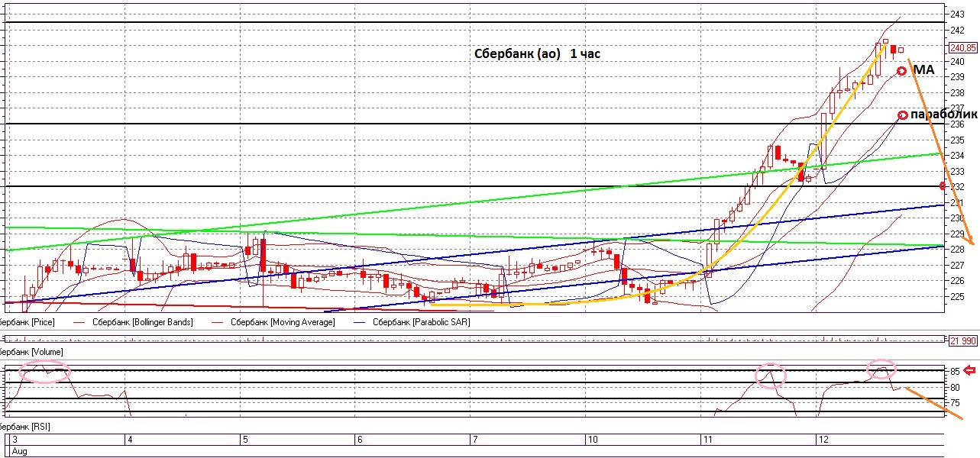This screenshot has height=458, width=980.
Task: Click date 3 on the time axis
Action: (15, 440)
